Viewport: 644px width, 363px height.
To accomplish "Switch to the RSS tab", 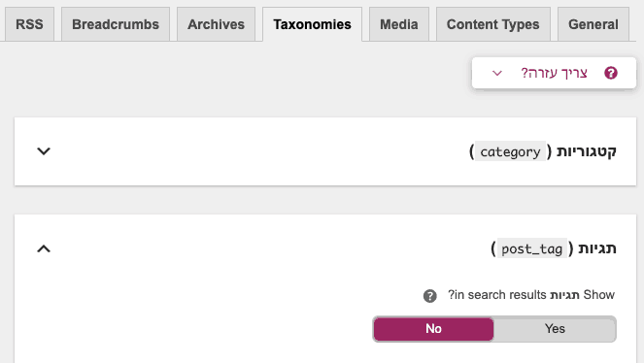I will point(29,24).
